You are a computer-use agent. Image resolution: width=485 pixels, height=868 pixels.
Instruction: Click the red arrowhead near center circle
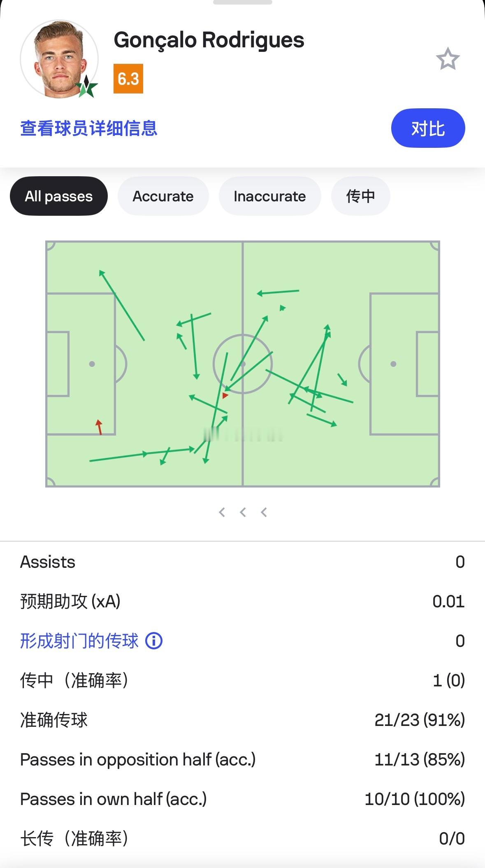pyautogui.click(x=225, y=396)
